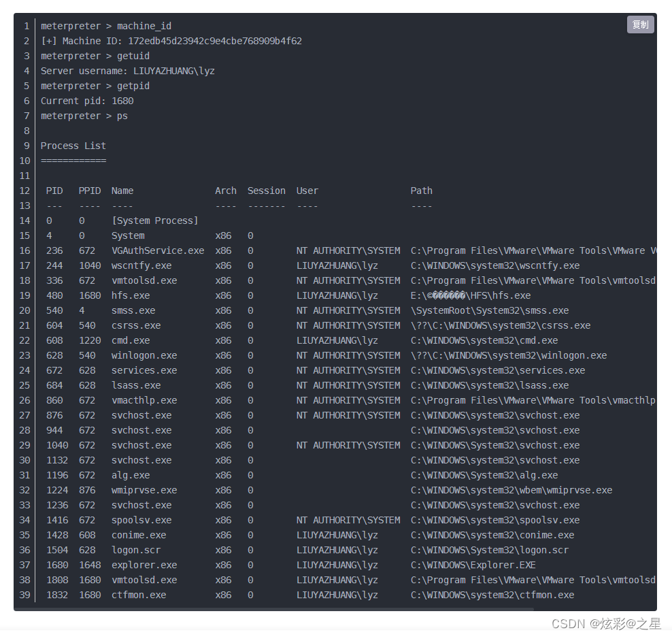Viewport: 672px width, 637px height.
Task: Click the smss.exe process name
Action: click(133, 310)
